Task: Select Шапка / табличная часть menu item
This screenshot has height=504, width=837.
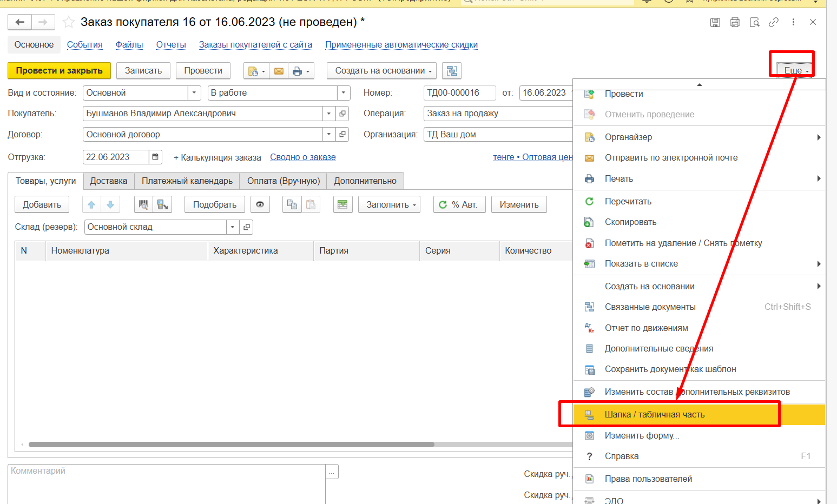Action: click(655, 415)
